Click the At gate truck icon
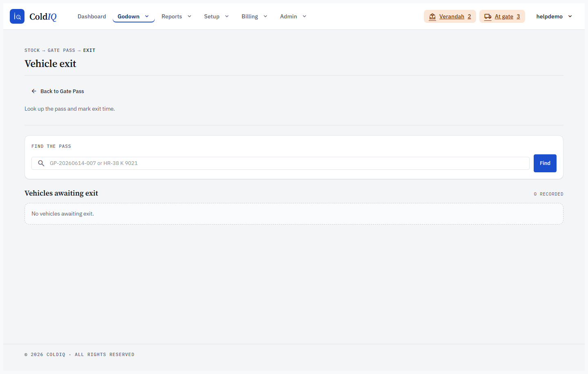 point(488,17)
